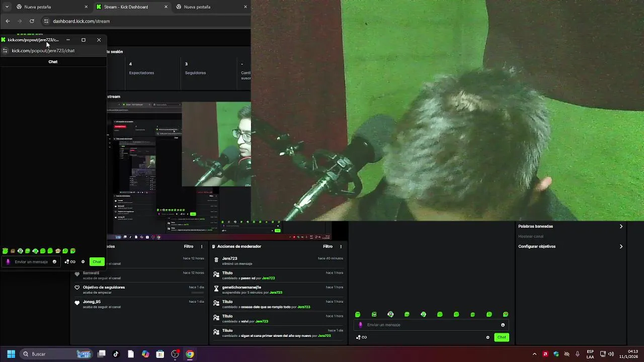
Task: Open Microsoft Copilot from the taskbar
Action: point(145,354)
